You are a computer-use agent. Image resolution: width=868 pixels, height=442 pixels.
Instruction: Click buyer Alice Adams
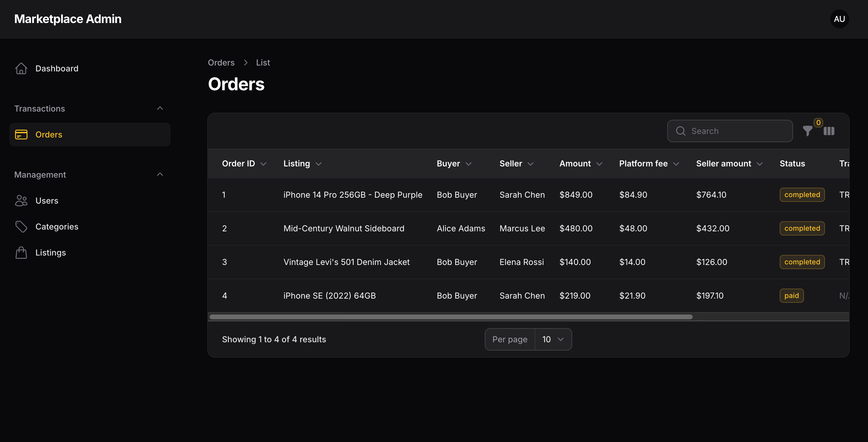point(461,228)
